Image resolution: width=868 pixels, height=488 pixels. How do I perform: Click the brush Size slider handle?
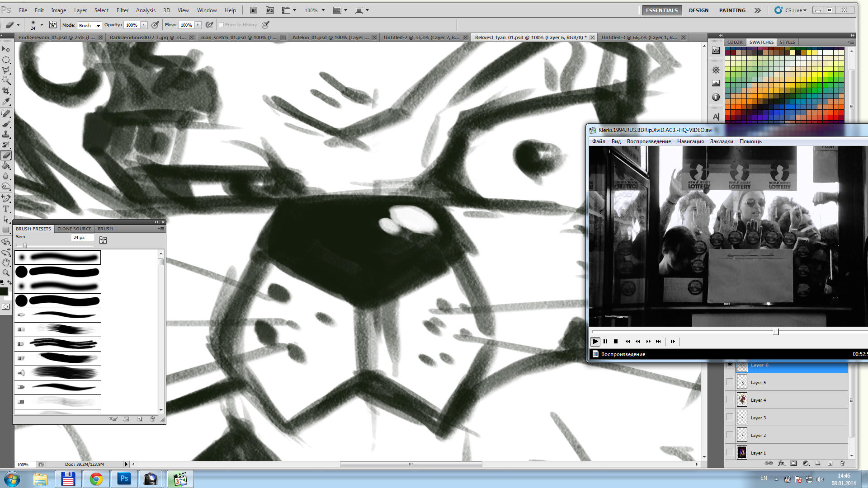[x=25, y=245]
